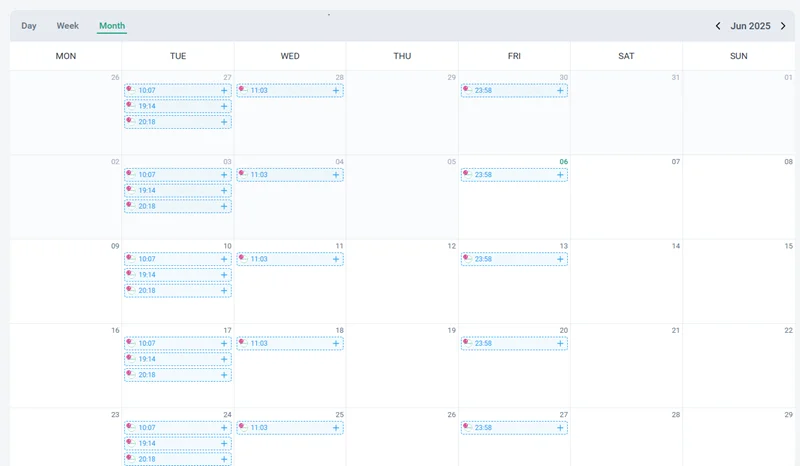The image size is (800, 466).
Task: Go to next month with right chevron
Action: coord(783,26)
